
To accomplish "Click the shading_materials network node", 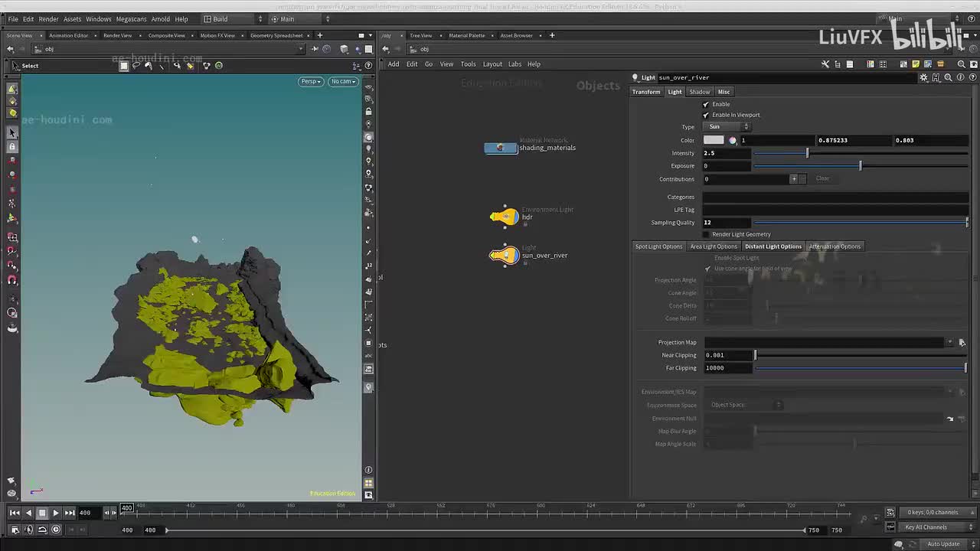I will (501, 148).
